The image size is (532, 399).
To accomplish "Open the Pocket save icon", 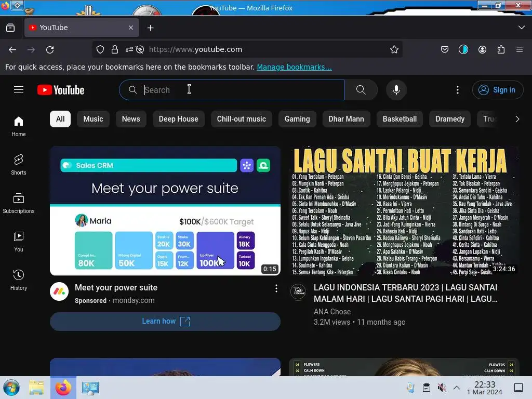I will tap(445, 49).
